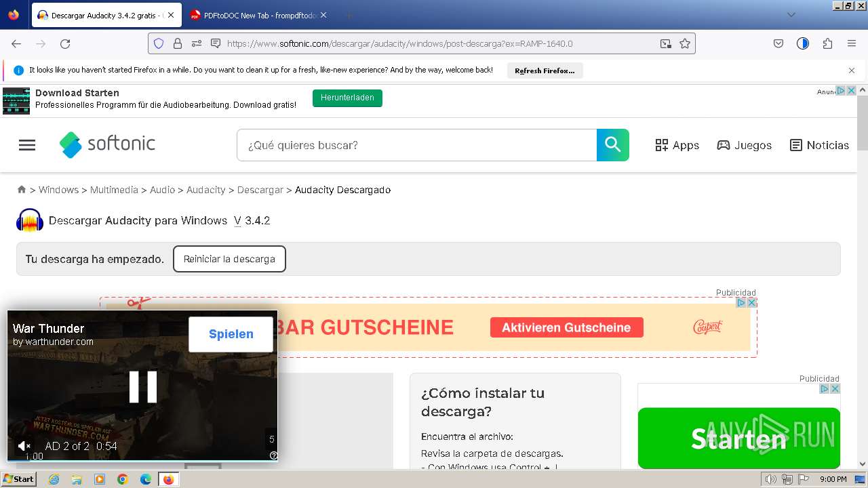This screenshot has width=868, height=488.
Task: Open the Firefox extensions puzzle icon
Action: (827, 43)
